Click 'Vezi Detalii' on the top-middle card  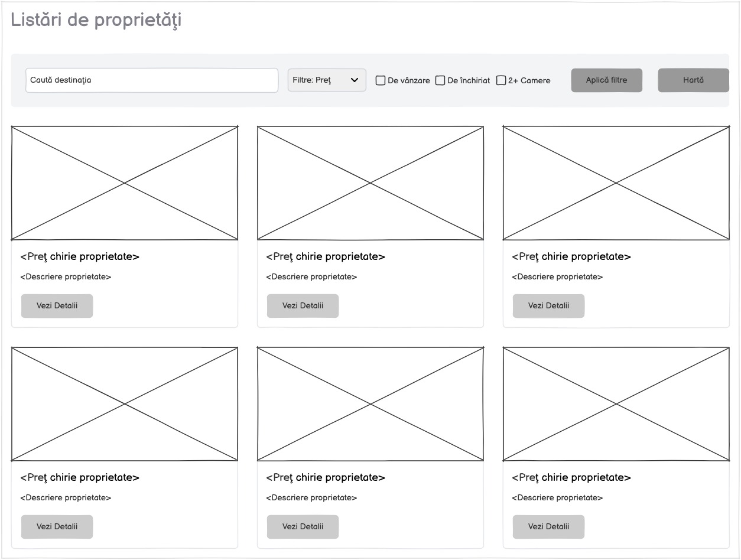pos(303,306)
